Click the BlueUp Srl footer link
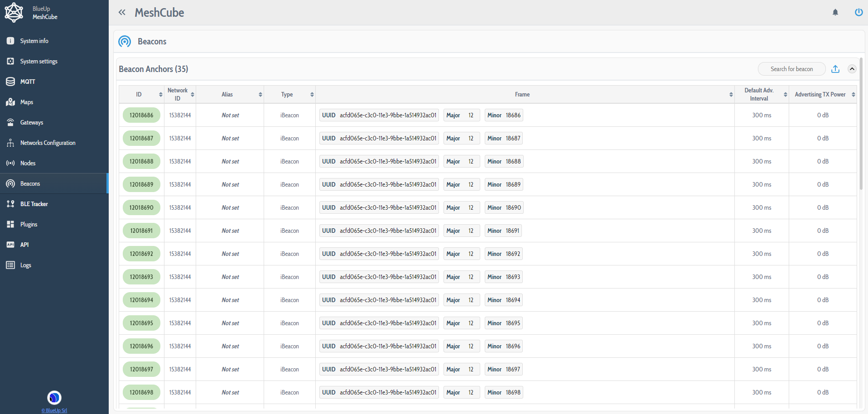The image size is (868, 414). click(x=54, y=410)
